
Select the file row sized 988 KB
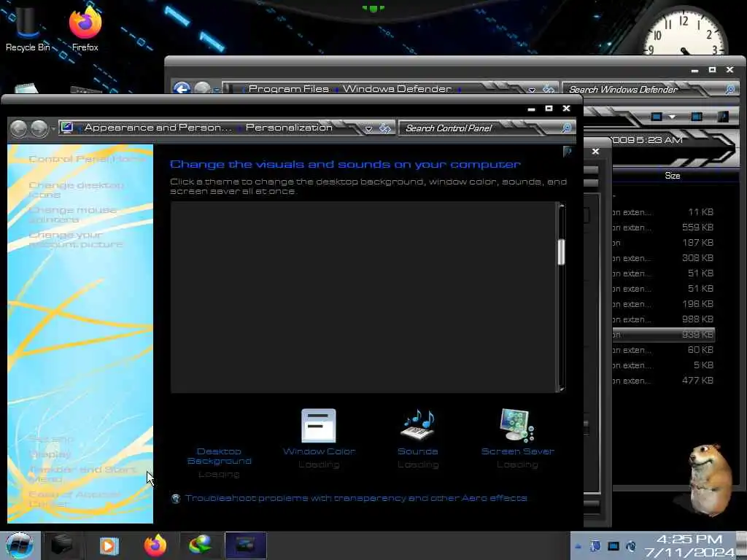click(663, 319)
